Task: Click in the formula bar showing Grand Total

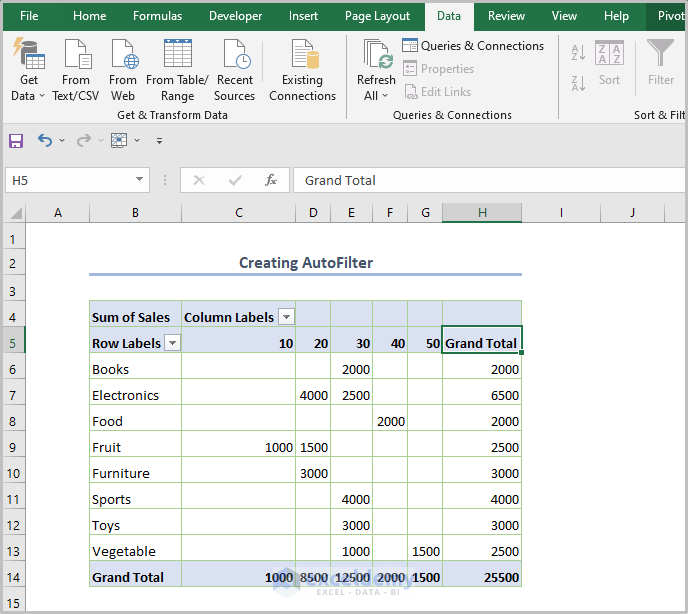Action: tap(480, 180)
